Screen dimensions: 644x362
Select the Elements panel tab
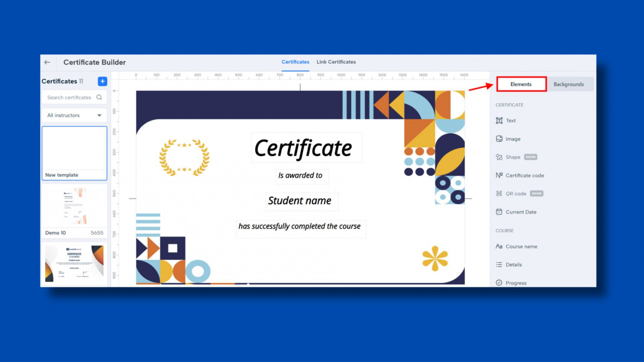521,84
